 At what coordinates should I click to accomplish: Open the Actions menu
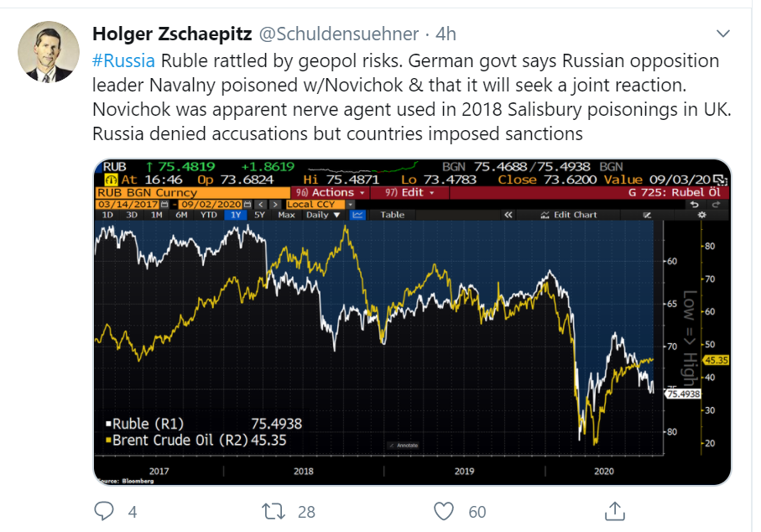coord(331,193)
